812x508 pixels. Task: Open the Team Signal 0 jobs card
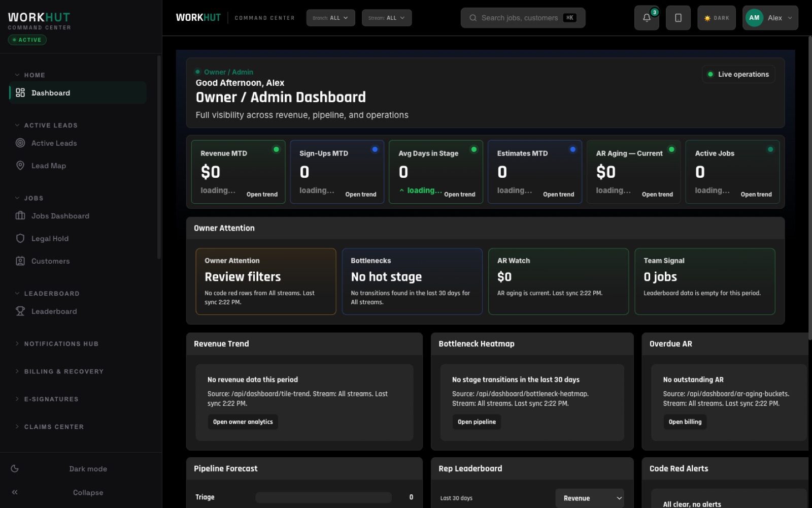click(705, 281)
